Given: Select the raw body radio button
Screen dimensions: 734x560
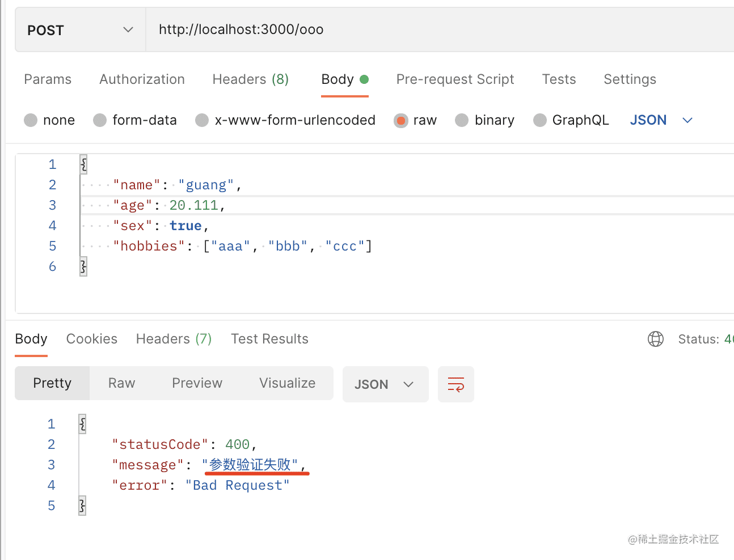Looking at the screenshot, I should coord(401,120).
